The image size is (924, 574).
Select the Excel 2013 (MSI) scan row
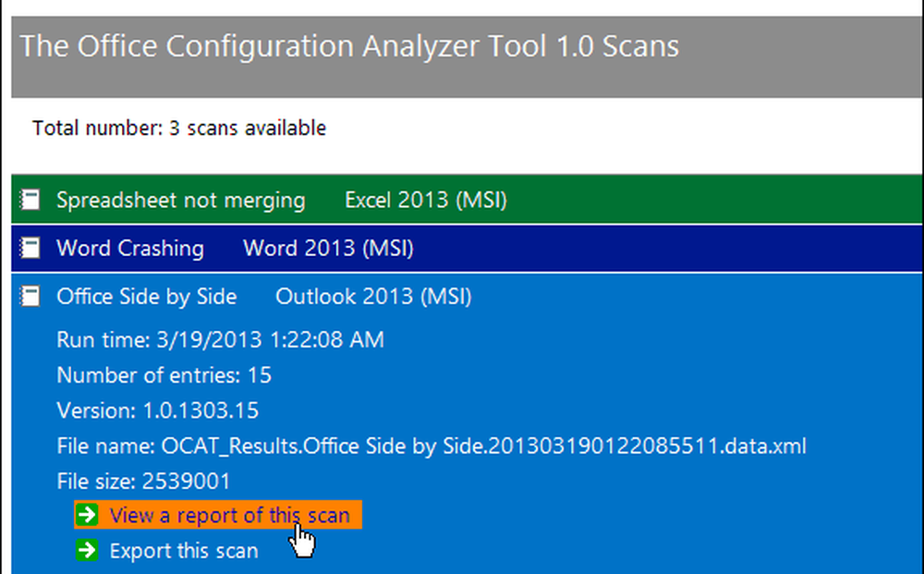425,199
